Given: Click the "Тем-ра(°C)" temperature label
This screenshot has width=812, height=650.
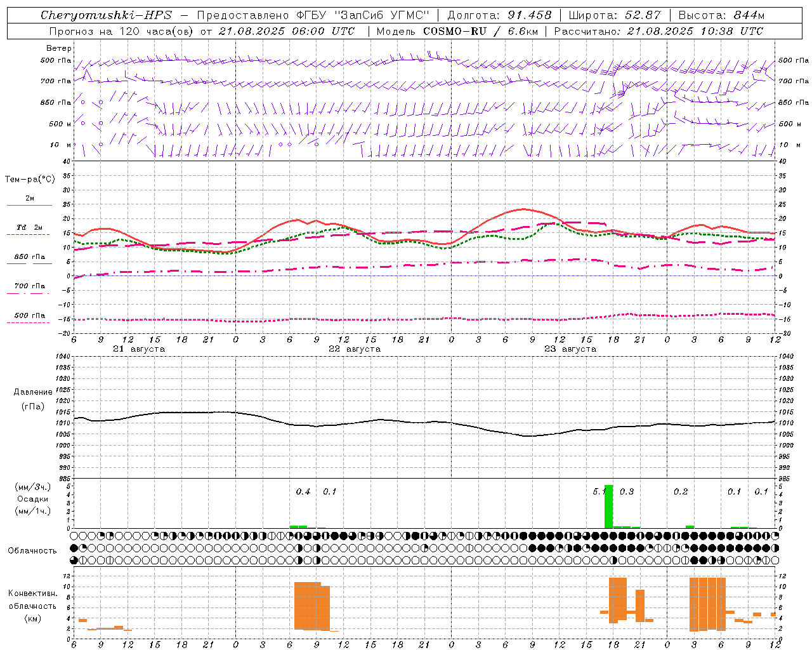Looking at the screenshot, I should 30,180.
